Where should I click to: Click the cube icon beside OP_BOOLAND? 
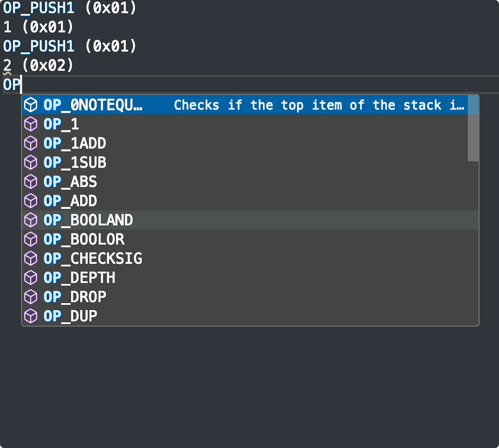click(x=31, y=220)
